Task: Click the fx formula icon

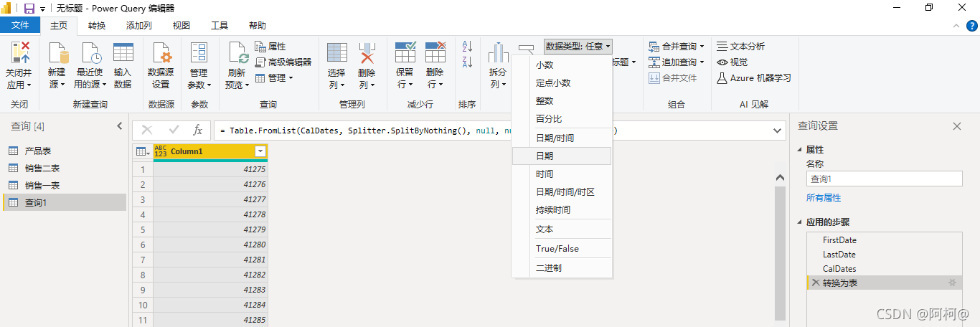Action: coord(197,131)
